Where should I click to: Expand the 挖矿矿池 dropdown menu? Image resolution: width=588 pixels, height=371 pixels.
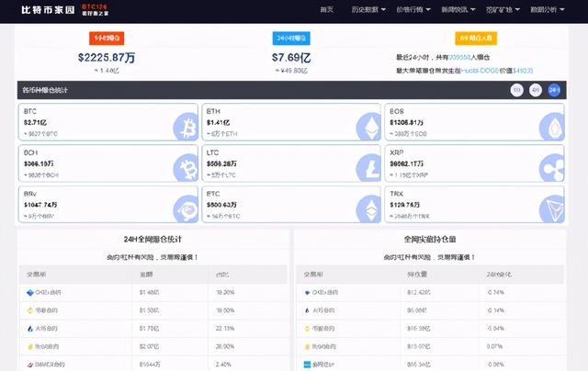(503, 10)
